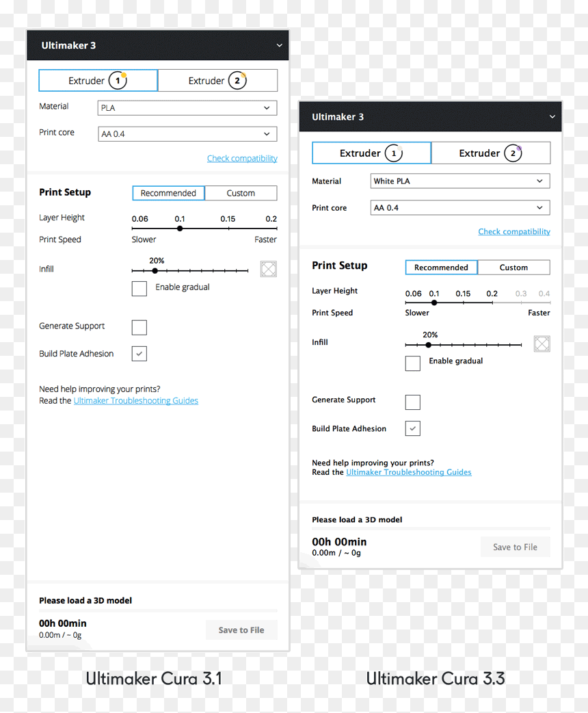
Task: Click Save to File button in Cura 3.3
Action: coord(516,547)
